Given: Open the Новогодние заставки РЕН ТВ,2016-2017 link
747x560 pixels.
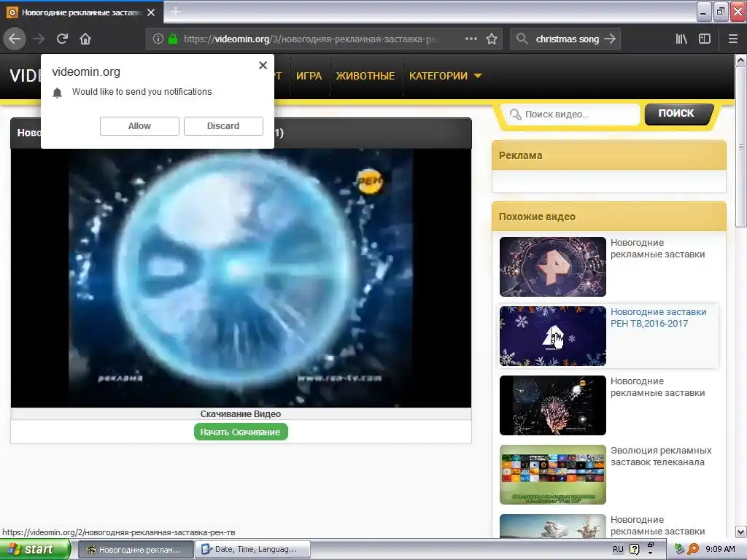Looking at the screenshot, I should tap(659, 318).
